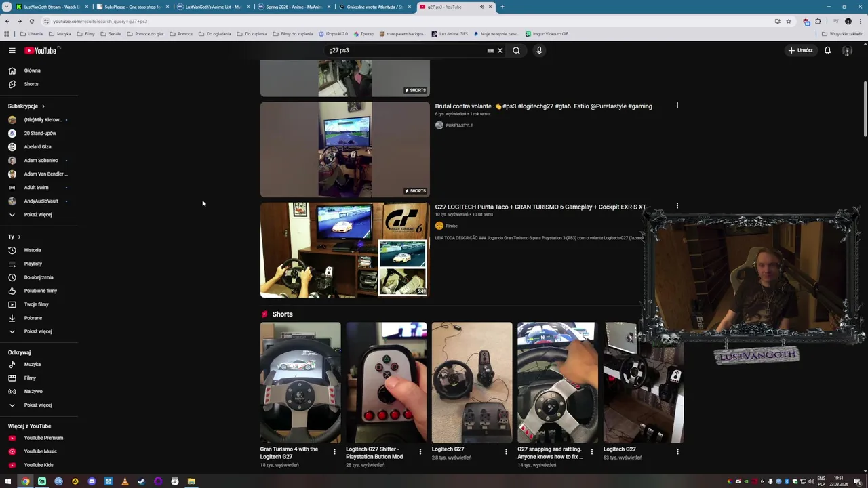Open the Brutal contra volante video title
This screenshot has width=868, height=488.
tap(543, 106)
